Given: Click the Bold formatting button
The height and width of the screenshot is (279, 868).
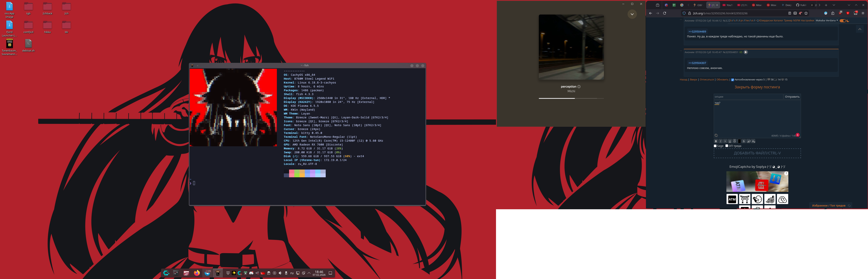Looking at the screenshot, I should [x=716, y=141].
